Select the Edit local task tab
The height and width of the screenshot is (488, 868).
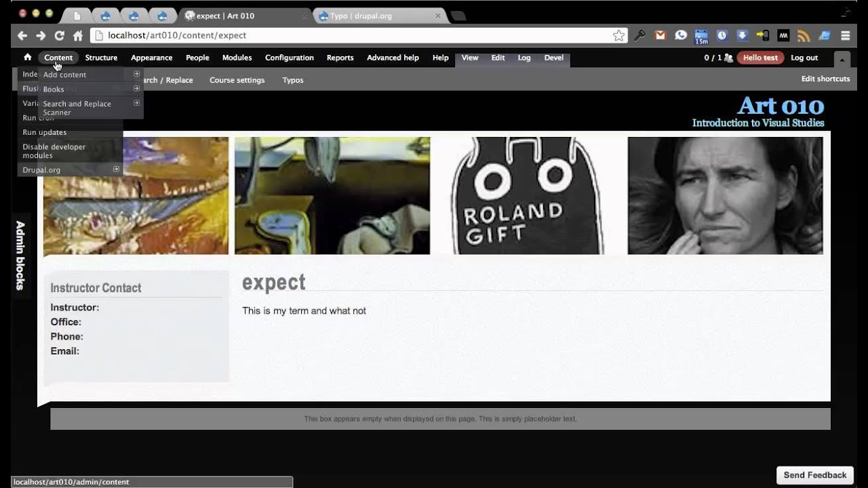click(498, 58)
